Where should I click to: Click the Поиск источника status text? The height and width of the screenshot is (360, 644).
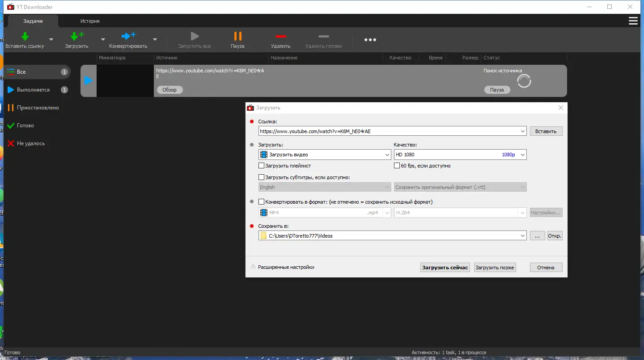[503, 71]
